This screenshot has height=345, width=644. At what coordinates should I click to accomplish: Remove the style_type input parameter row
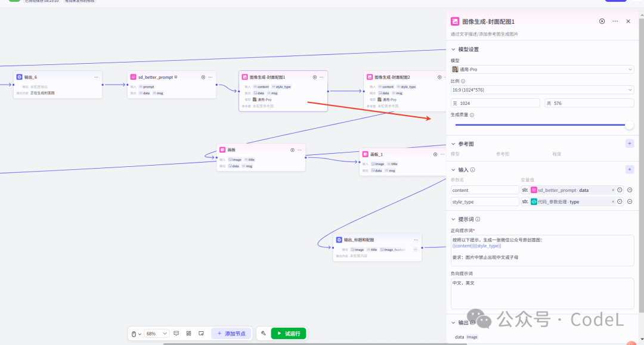630,201
